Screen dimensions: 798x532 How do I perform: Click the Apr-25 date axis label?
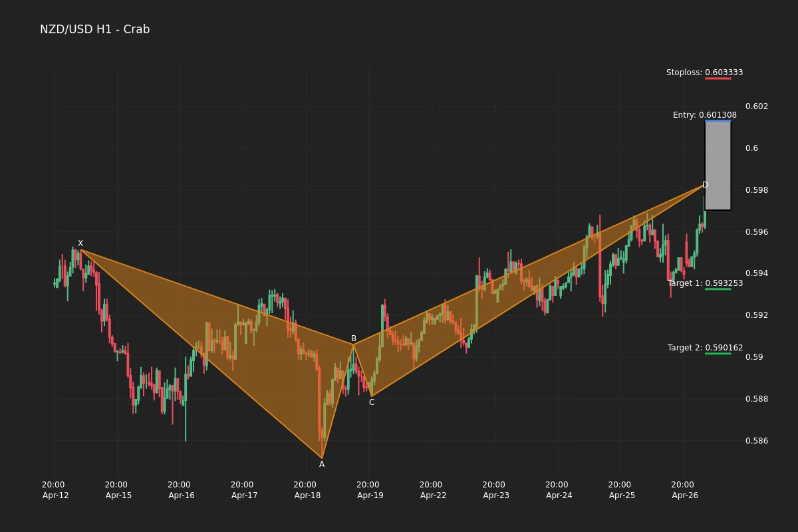pos(622,495)
